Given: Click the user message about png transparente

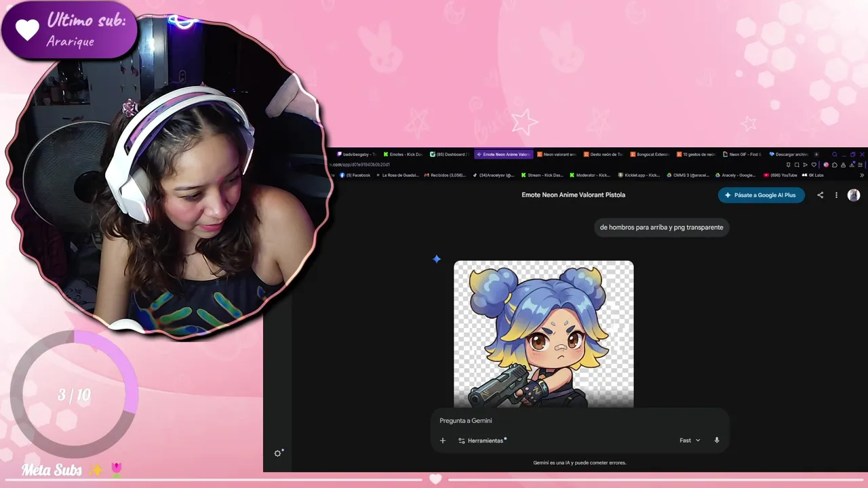Looking at the screenshot, I should [x=661, y=228].
